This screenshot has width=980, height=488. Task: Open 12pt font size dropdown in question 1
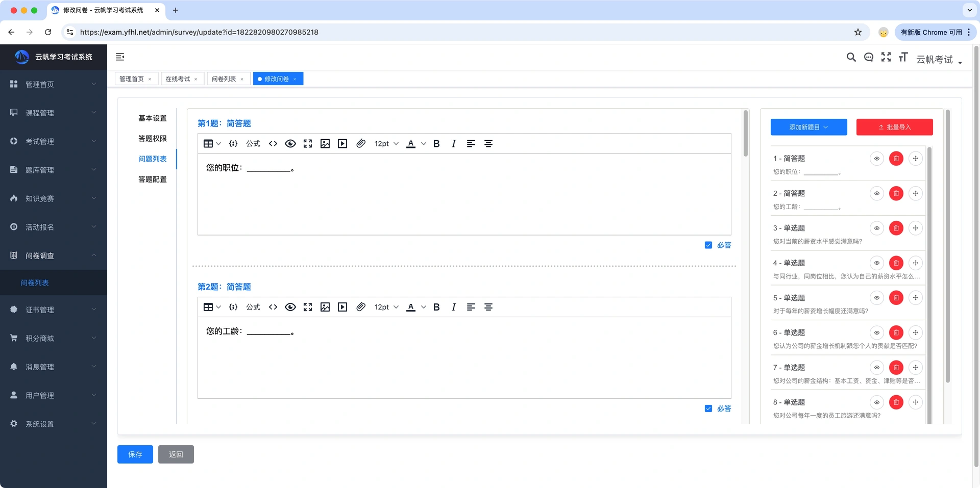(x=386, y=144)
